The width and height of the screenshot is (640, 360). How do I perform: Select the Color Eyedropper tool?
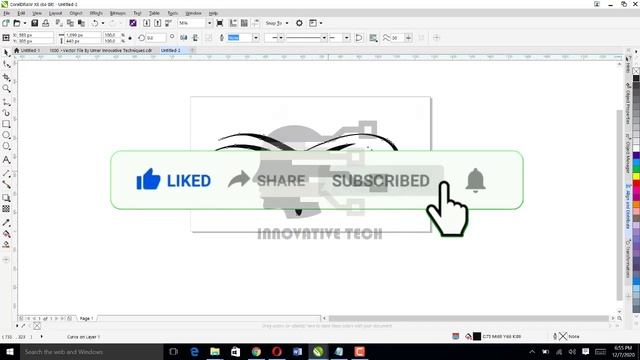coord(6,223)
